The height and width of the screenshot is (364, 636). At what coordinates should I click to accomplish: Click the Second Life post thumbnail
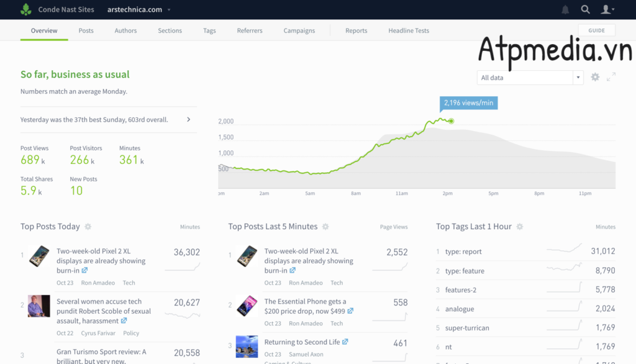[247, 347]
